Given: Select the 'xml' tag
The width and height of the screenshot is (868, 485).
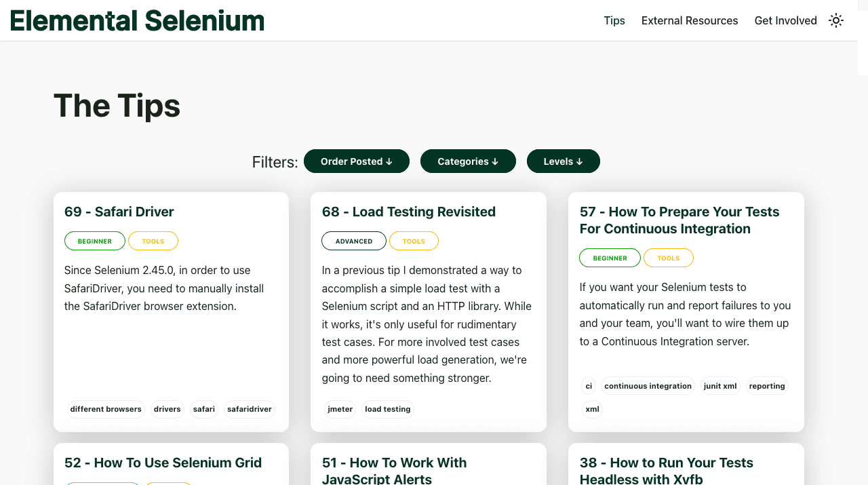Looking at the screenshot, I should click(592, 409).
